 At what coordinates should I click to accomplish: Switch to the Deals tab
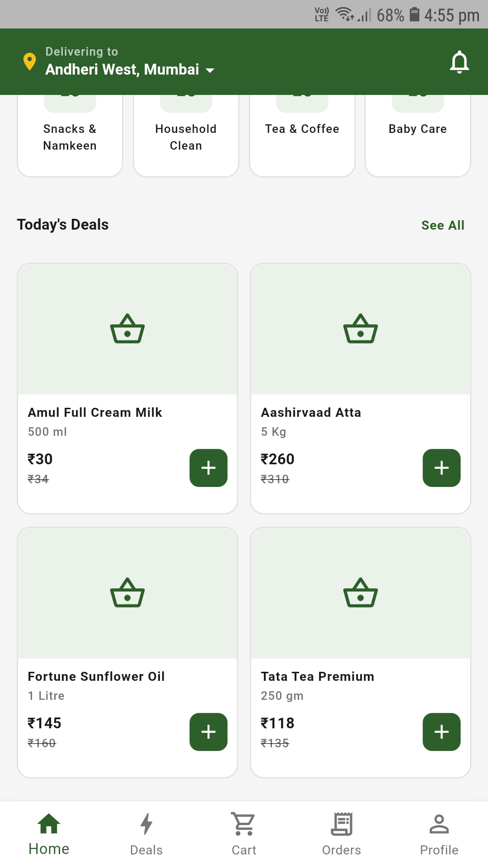click(146, 835)
